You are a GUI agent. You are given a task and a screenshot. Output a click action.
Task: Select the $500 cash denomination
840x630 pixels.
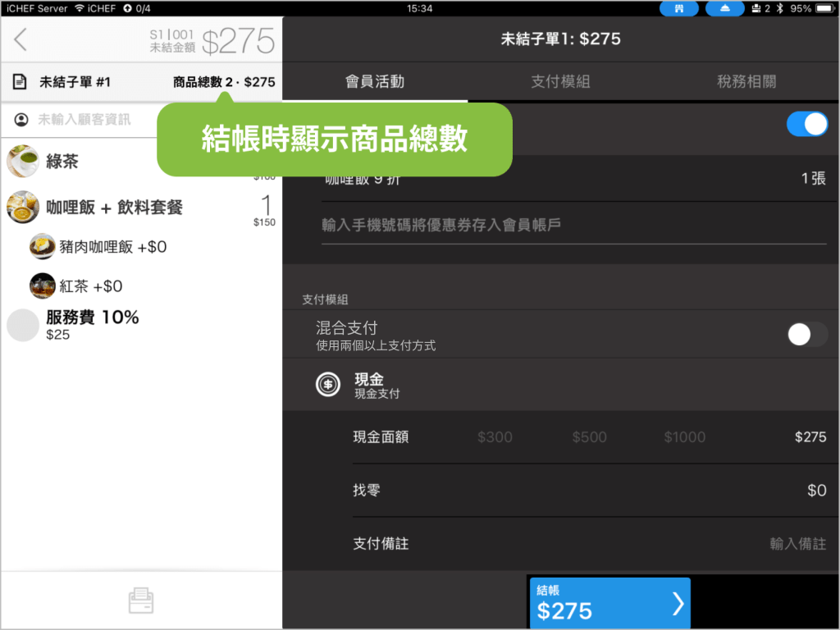(589, 437)
